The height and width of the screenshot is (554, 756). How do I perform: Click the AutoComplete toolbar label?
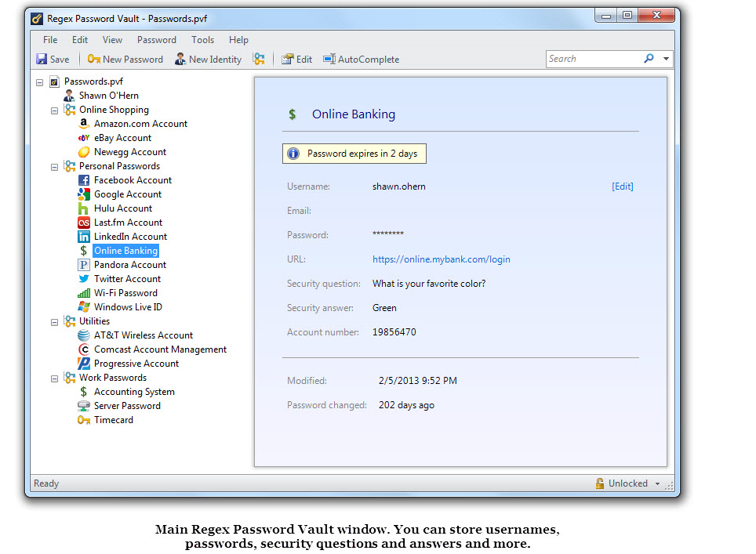369,60
